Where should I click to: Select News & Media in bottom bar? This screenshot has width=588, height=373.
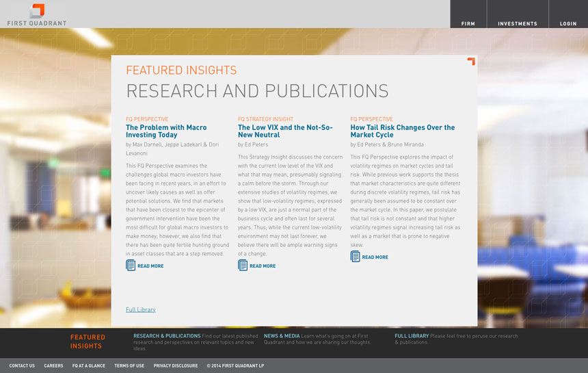(282, 336)
